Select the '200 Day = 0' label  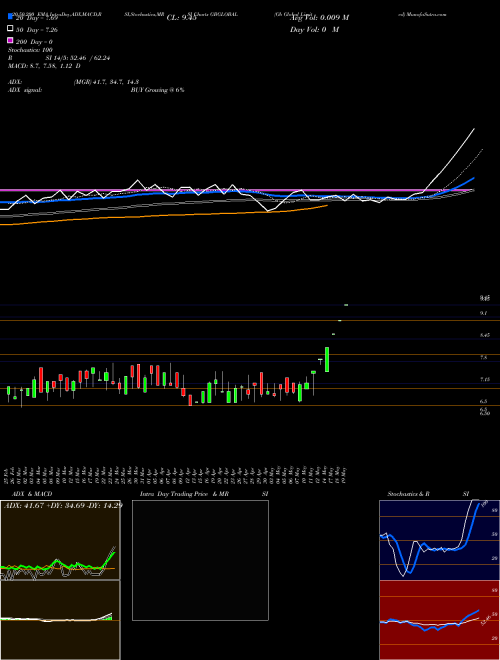click(x=34, y=42)
